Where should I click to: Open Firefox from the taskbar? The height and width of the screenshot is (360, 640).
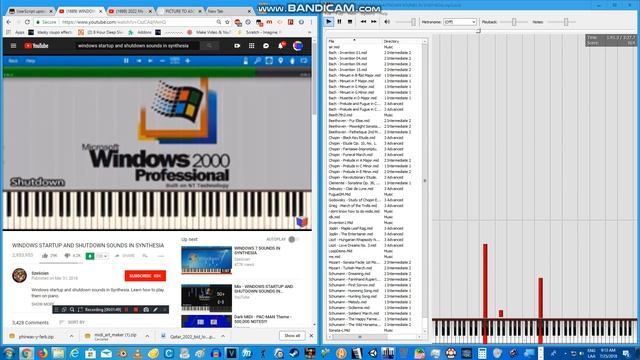42,353
